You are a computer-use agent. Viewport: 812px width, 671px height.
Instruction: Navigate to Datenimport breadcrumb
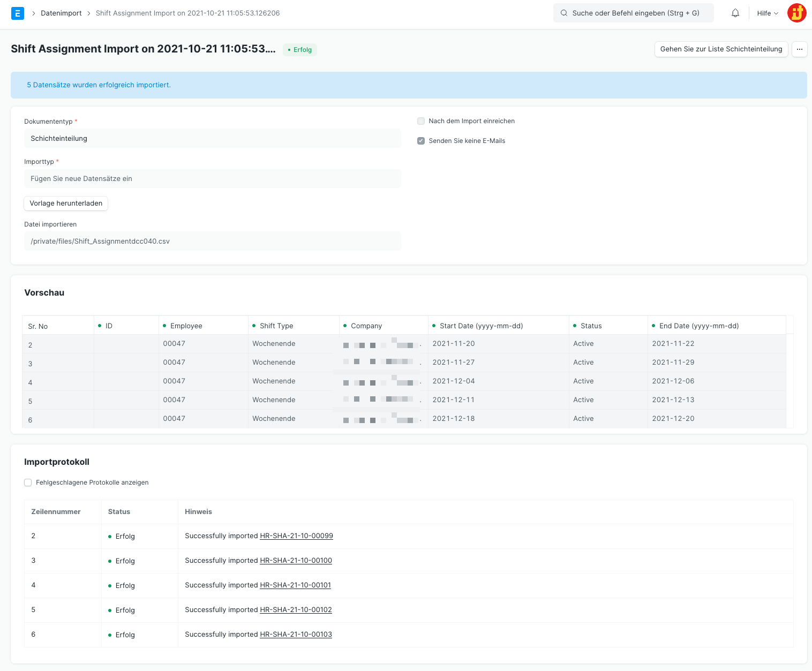(61, 13)
